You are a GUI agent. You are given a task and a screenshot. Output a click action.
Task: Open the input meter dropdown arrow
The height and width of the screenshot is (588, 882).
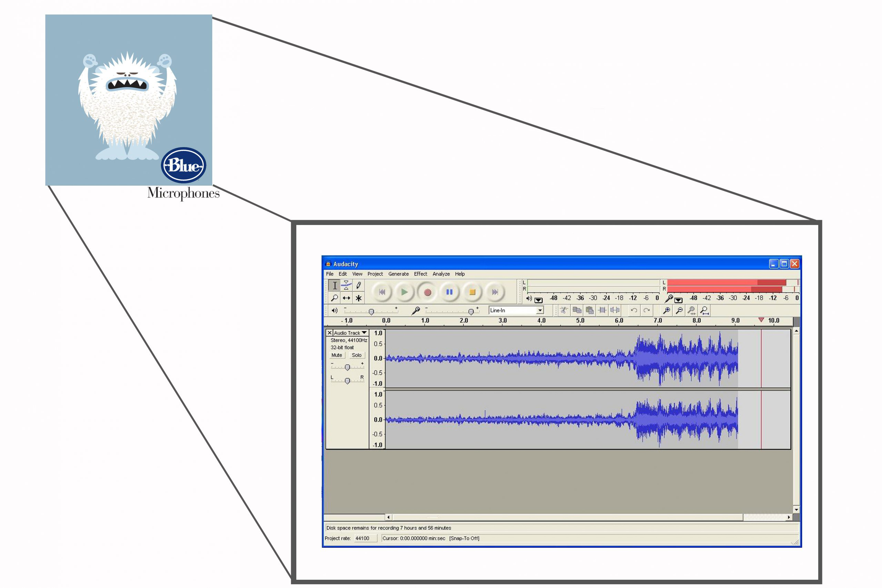point(678,300)
